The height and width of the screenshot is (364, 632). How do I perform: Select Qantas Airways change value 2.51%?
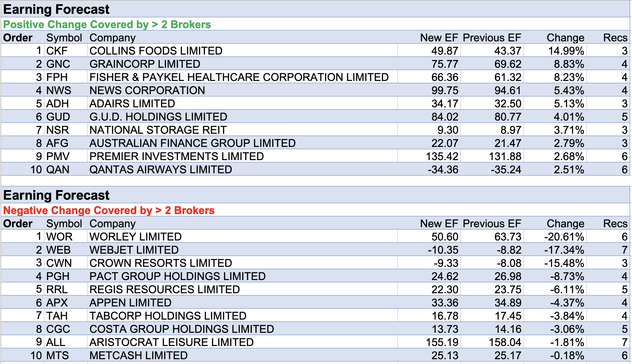[569, 169]
